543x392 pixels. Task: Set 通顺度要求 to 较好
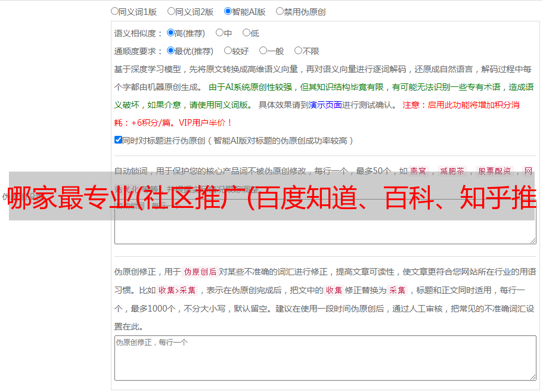[x=228, y=51]
